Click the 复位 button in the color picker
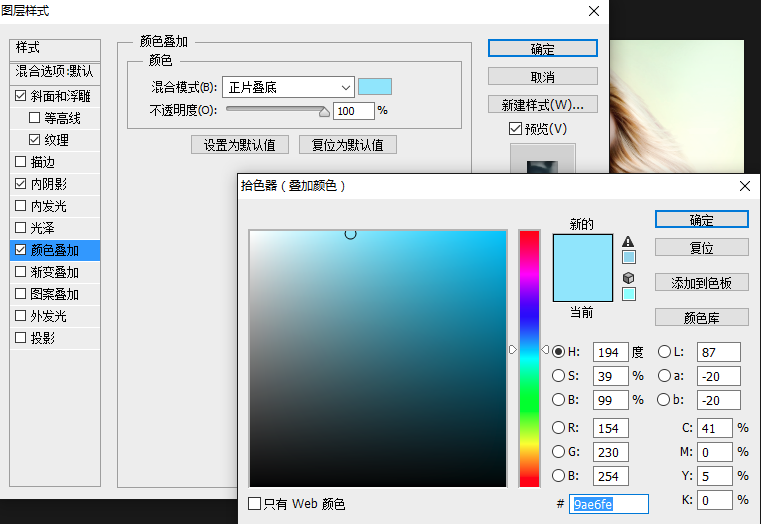The image size is (761, 524). (702, 248)
